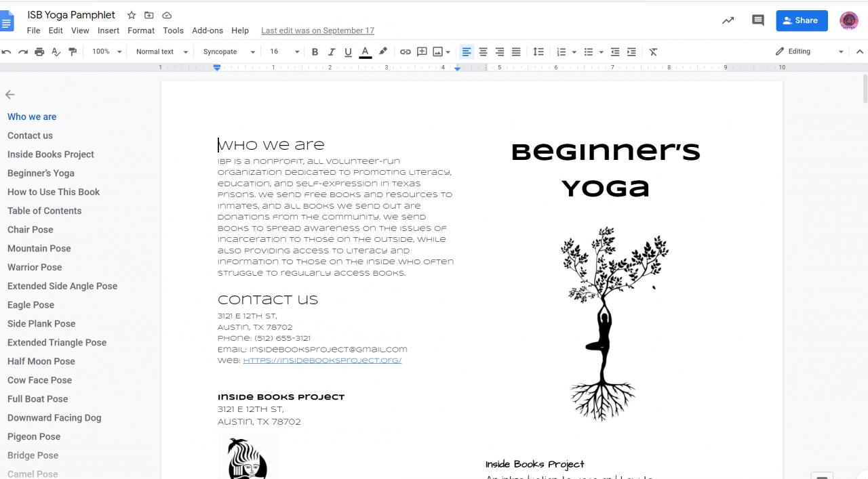
Task: Set right text alignment
Action: [x=500, y=52]
